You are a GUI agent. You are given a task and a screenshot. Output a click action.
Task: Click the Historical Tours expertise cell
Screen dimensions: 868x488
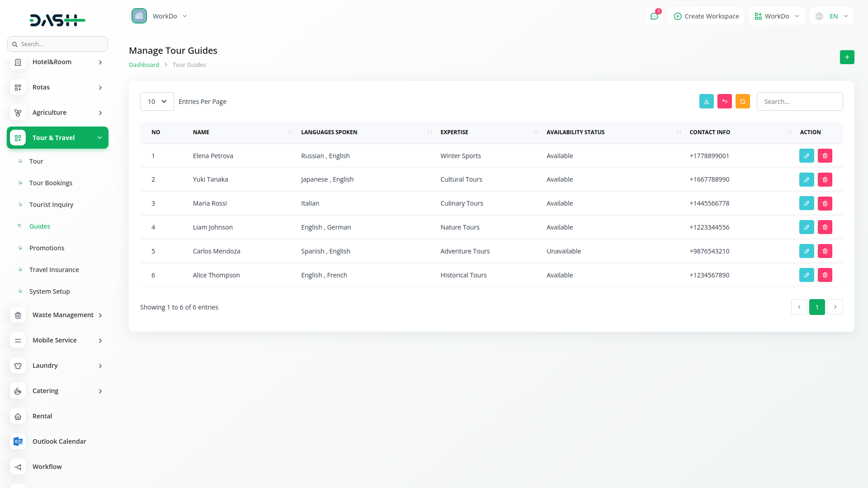click(x=463, y=275)
